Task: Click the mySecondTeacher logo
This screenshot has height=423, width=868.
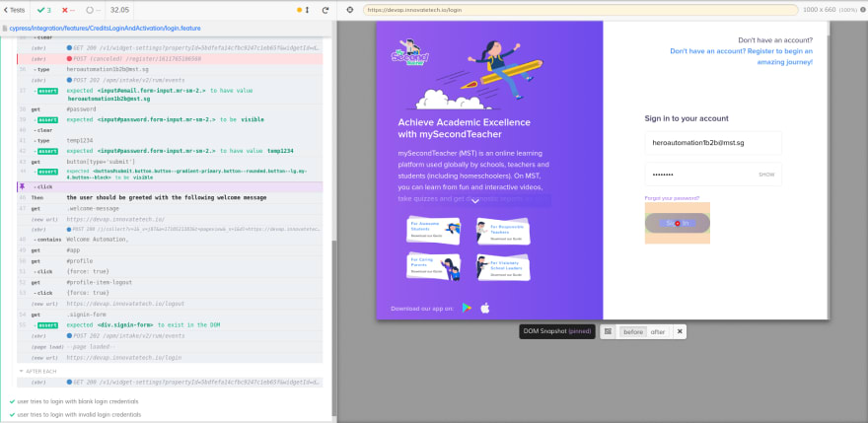Action: [409, 52]
